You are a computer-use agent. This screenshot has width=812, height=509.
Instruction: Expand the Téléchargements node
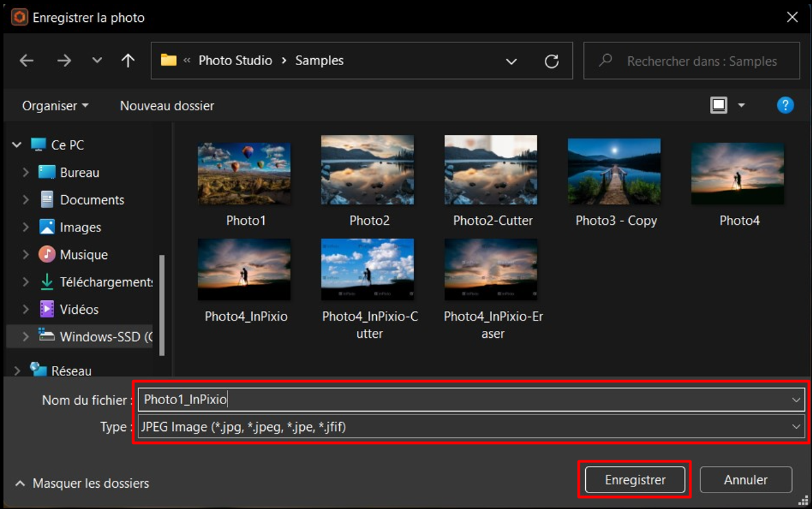pos(25,282)
